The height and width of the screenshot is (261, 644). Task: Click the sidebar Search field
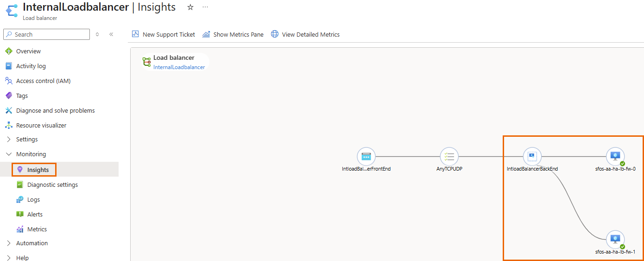(x=46, y=34)
